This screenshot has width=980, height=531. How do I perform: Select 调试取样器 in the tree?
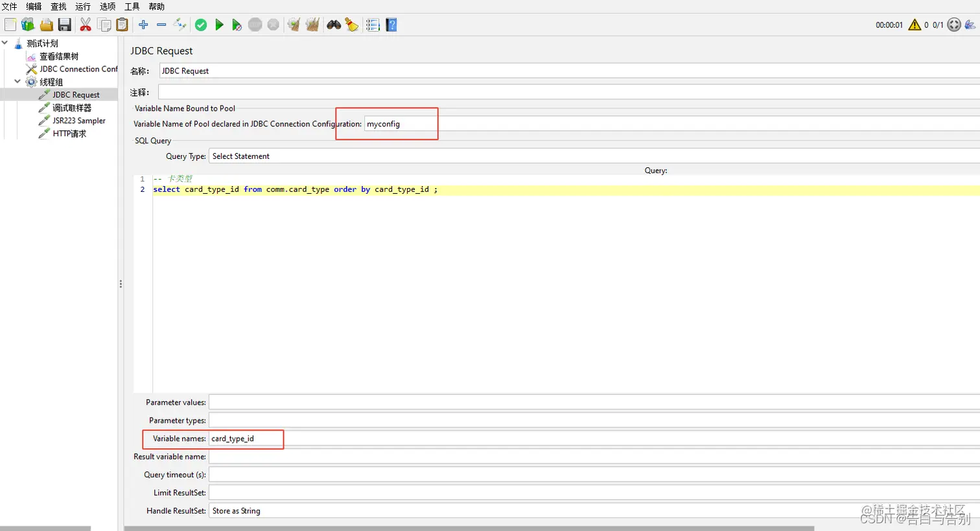pyautogui.click(x=72, y=108)
